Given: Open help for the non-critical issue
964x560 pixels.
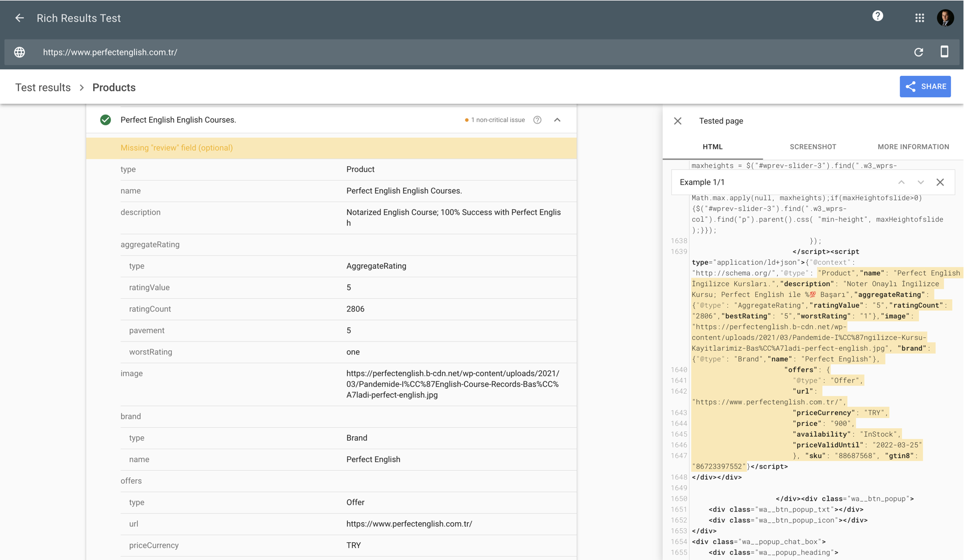Looking at the screenshot, I should pos(537,120).
